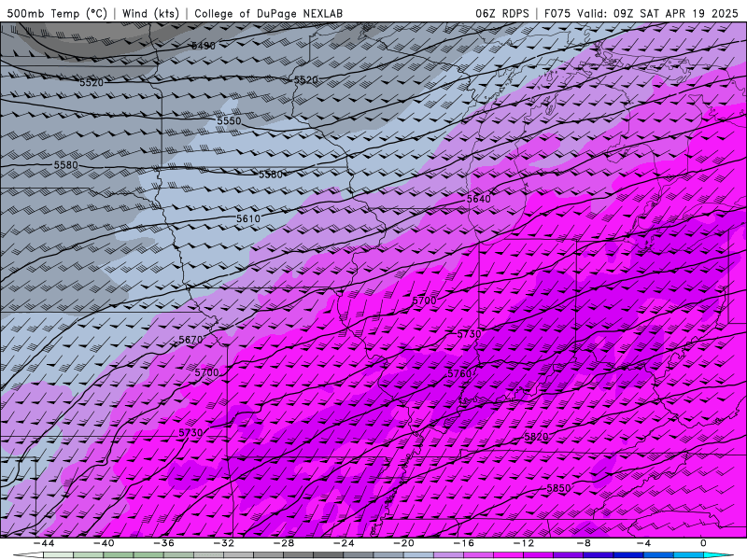Click the '06Z RDPS' model run label
Image resolution: width=747 pixels, height=560 pixels.
tap(502, 13)
